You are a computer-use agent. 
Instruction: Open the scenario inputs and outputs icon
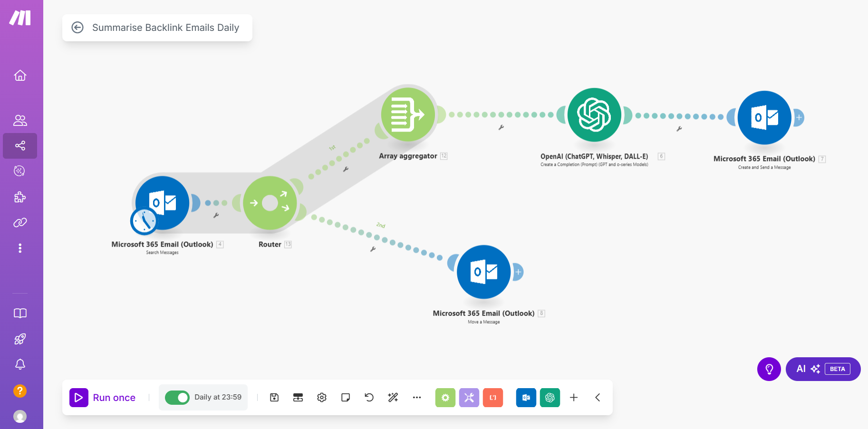coord(298,398)
